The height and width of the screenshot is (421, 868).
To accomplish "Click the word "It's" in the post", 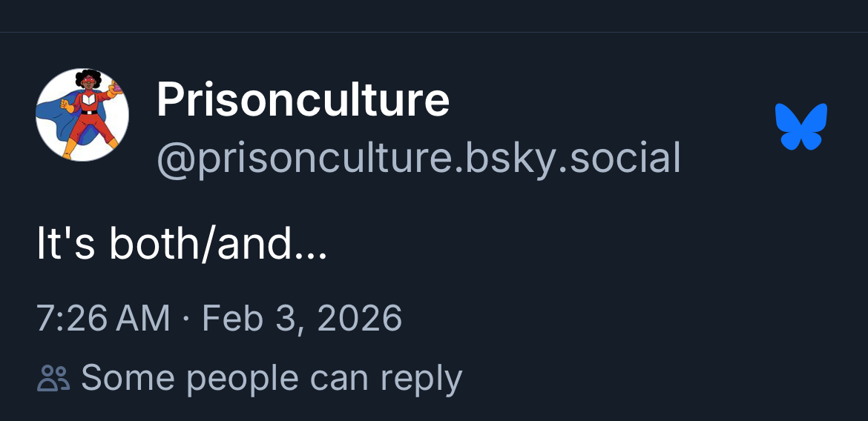I will point(65,245).
